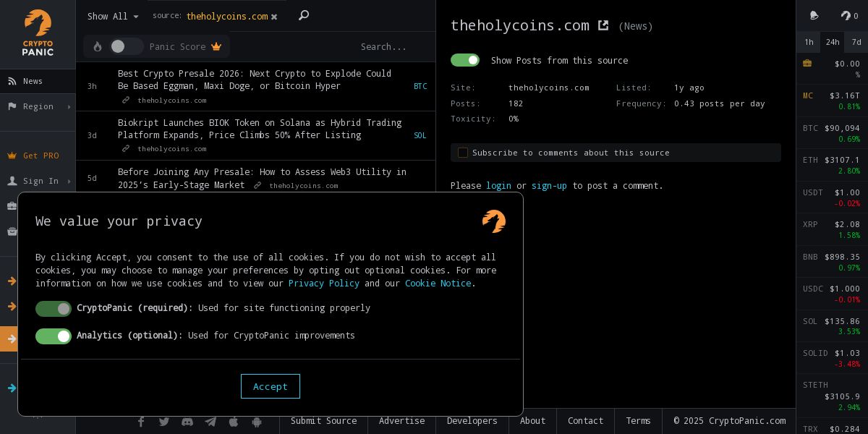This screenshot has width=868, height=434.
Task: Open the Facebook footer icon
Action: tap(141, 422)
